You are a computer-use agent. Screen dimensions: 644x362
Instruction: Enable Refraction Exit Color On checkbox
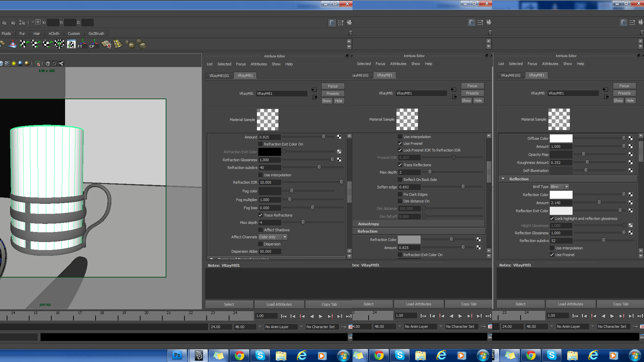point(260,144)
